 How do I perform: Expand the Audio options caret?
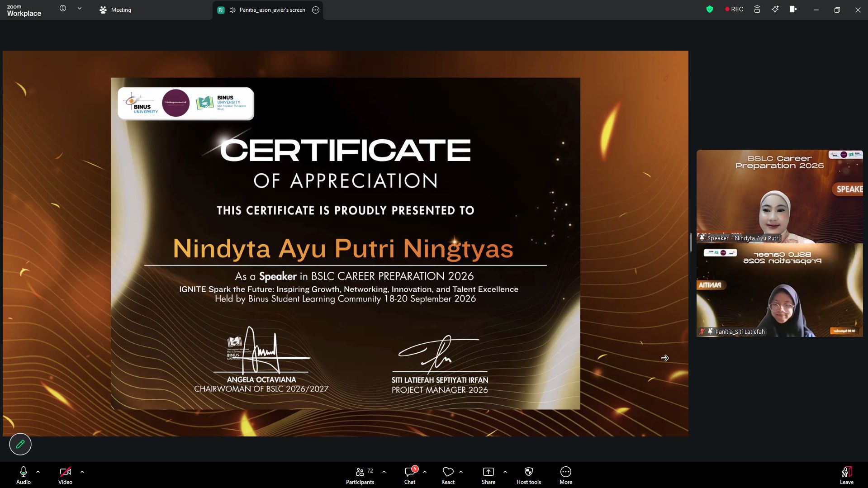click(38, 472)
